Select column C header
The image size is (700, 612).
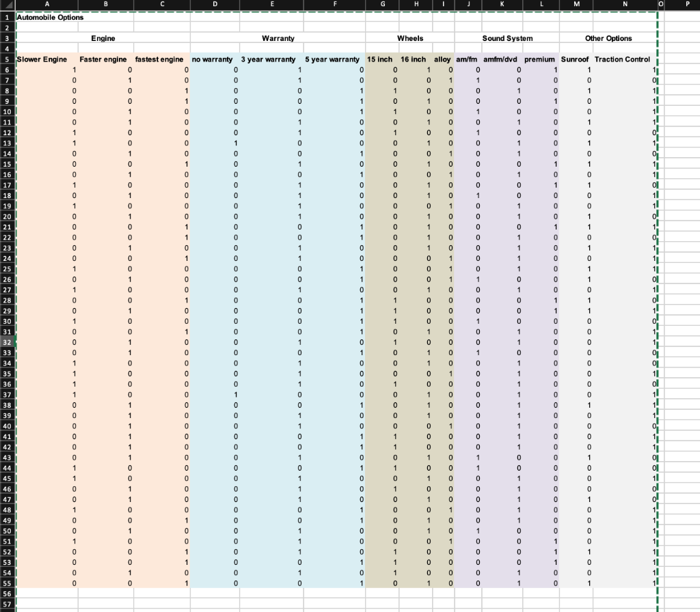pos(162,4)
